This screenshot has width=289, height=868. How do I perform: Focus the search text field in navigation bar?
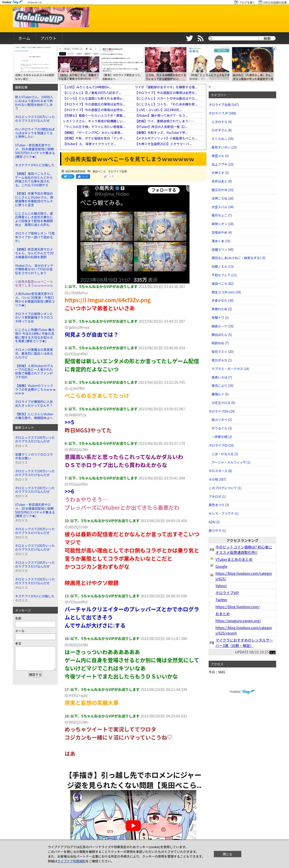click(x=236, y=38)
